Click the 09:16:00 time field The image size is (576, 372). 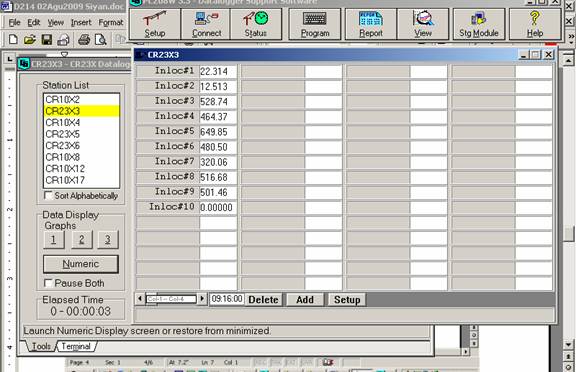click(227, 299)
